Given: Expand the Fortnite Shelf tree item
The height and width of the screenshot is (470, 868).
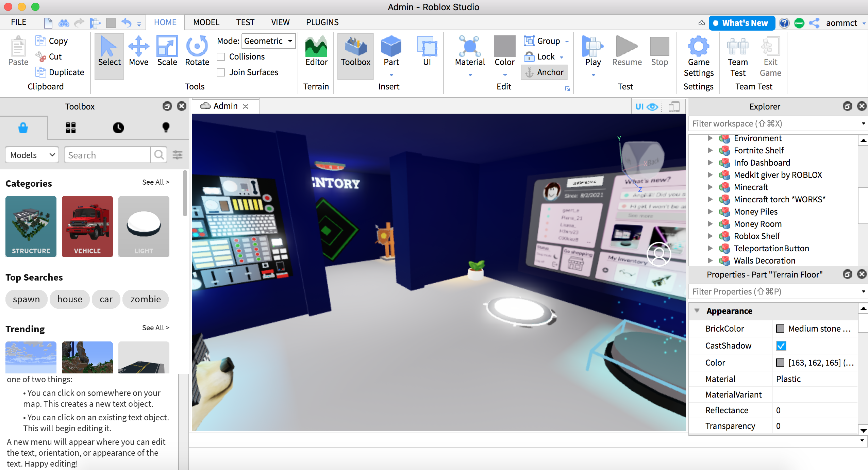Looking at the screenshot, I should 710,150.
